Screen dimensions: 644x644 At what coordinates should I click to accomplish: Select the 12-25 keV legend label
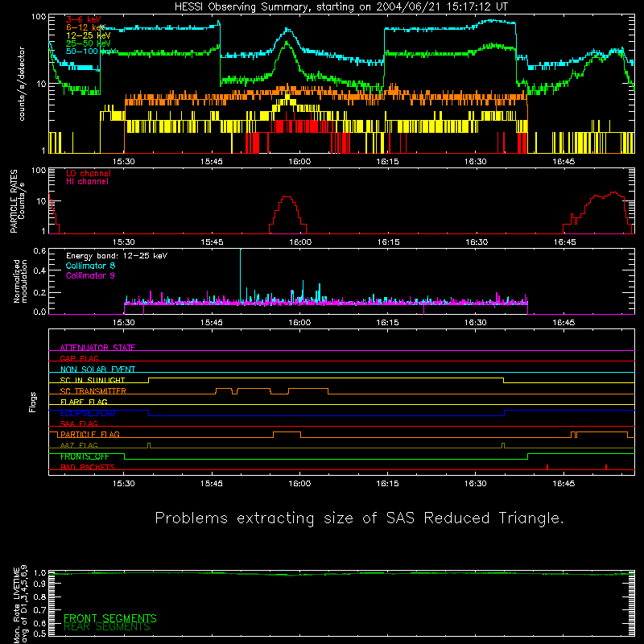[88, 35]
